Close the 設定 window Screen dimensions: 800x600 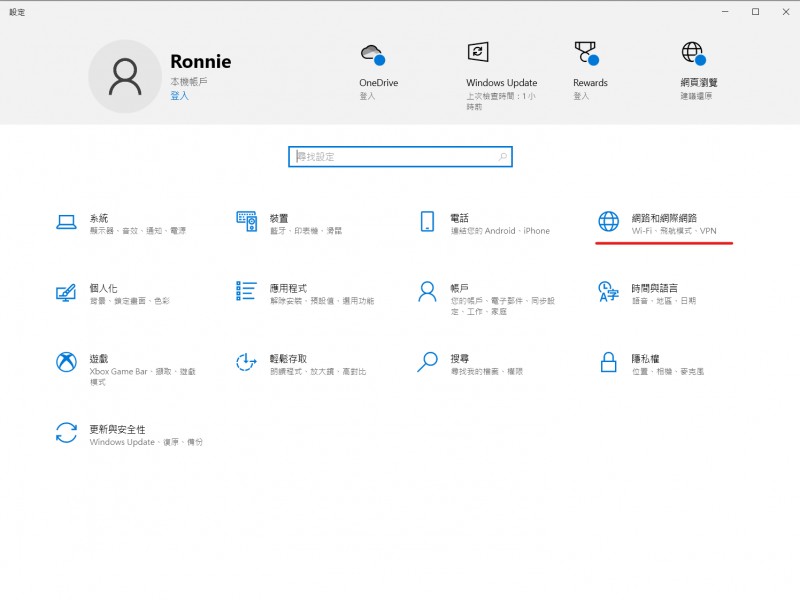click(786, 12)
